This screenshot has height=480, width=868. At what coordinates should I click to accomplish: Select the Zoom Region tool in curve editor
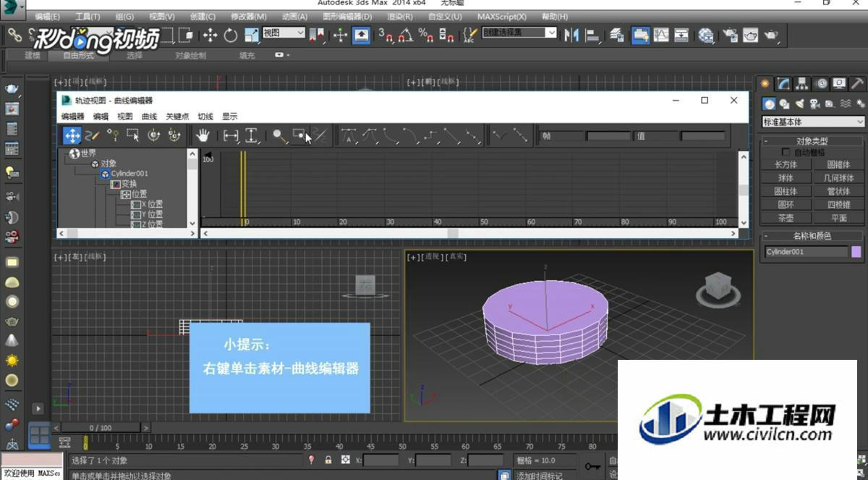click(299, 135)
